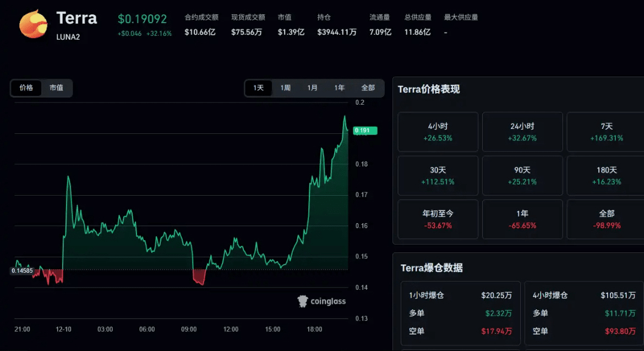The height and width of the screenshot is (351, 644).
Task: Click the 年初至今 -53.67% card
Action: pyautogui.click(x=438, y=219)
